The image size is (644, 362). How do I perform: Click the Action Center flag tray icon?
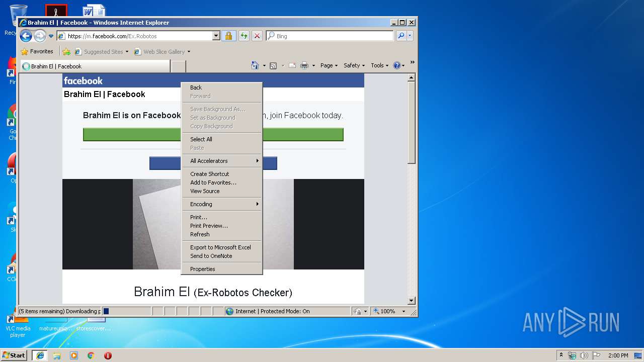coord(596,355)
